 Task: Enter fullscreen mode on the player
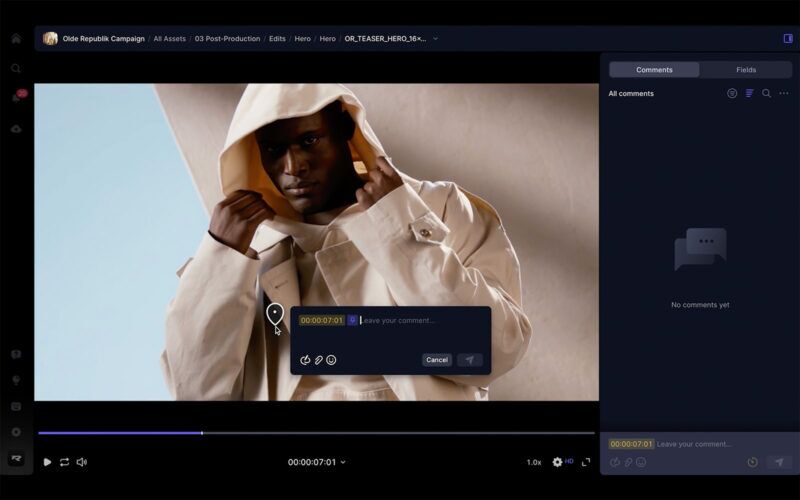point(586,462)
